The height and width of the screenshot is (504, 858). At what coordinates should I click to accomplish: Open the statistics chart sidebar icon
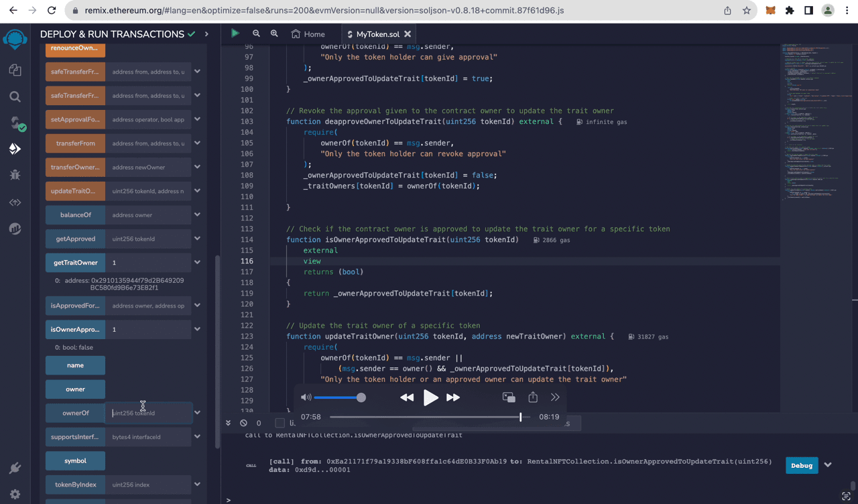pyautogui.click(x=15, y=229)
